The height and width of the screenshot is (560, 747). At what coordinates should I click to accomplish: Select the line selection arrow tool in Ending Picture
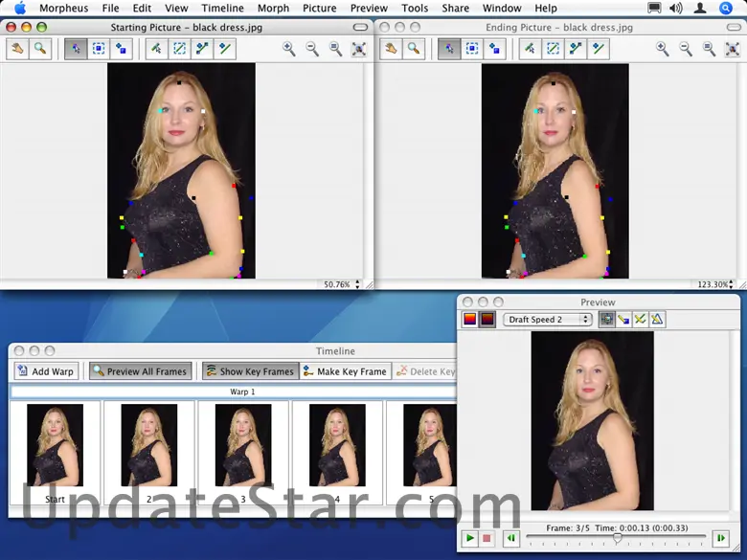[x=530, y=49]
